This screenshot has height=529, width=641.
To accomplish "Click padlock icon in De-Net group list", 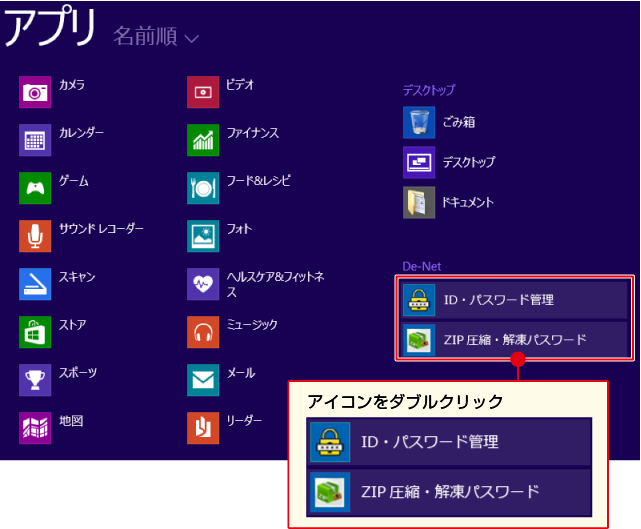I will pos(419,300).
